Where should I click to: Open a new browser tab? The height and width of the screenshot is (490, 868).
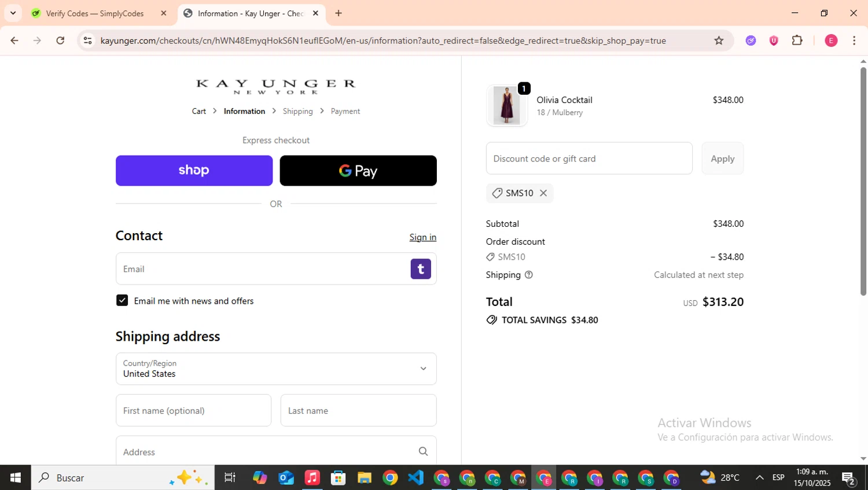point(339,13)
